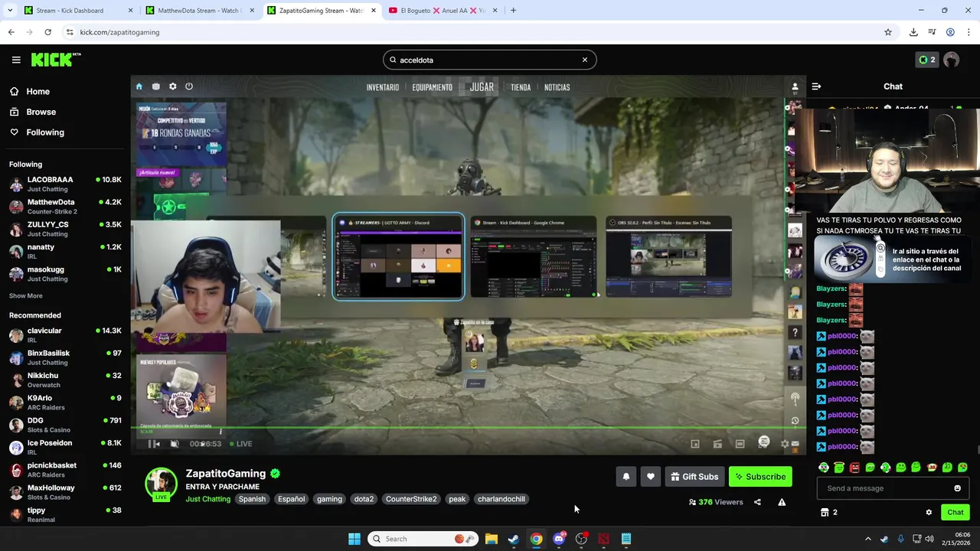Viewport: 980px width, 551px height.
Task: Select the dota2 tag
Action: (x=364, y=499)
